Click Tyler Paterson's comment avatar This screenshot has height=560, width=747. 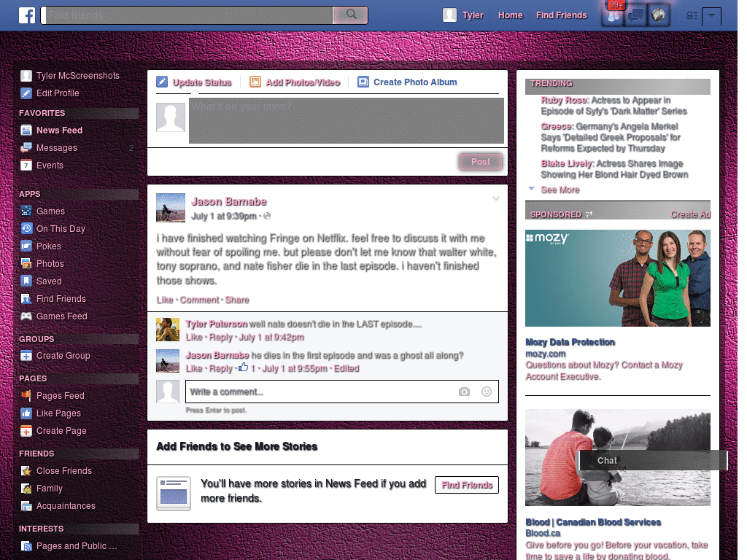click(x=168, y=330)
